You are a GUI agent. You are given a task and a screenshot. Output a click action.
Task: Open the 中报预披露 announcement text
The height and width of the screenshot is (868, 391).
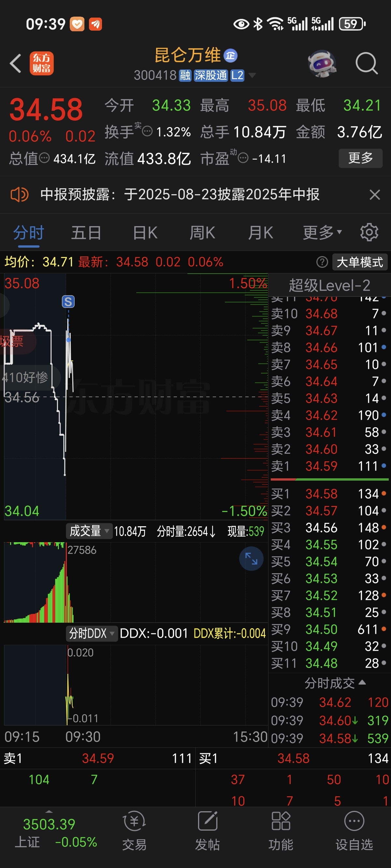180,195
